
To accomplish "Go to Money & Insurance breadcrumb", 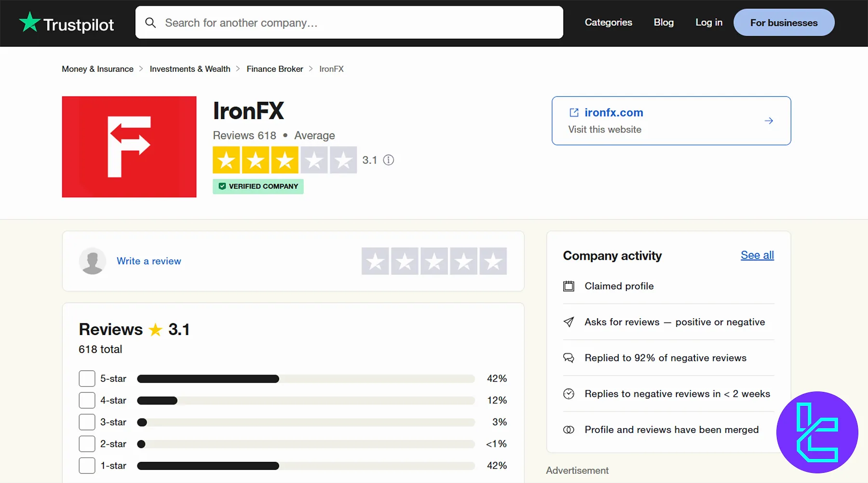I will 97,69.
